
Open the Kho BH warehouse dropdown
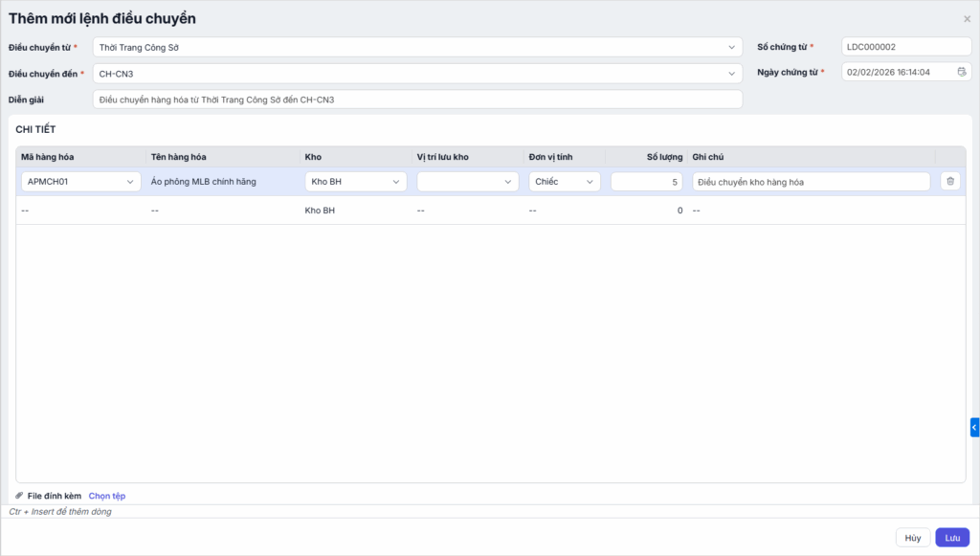pyautogui.click(x=395, y=182)
